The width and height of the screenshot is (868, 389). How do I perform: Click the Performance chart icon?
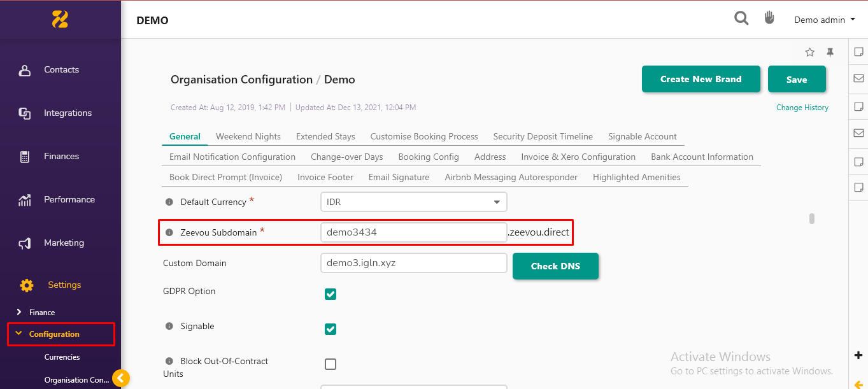click(x=25, y=200)
